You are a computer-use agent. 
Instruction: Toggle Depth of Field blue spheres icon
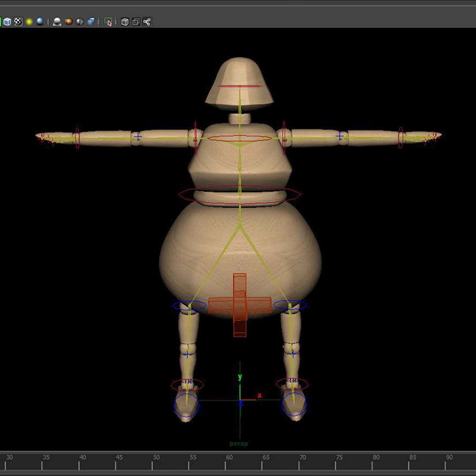(91, 22)
